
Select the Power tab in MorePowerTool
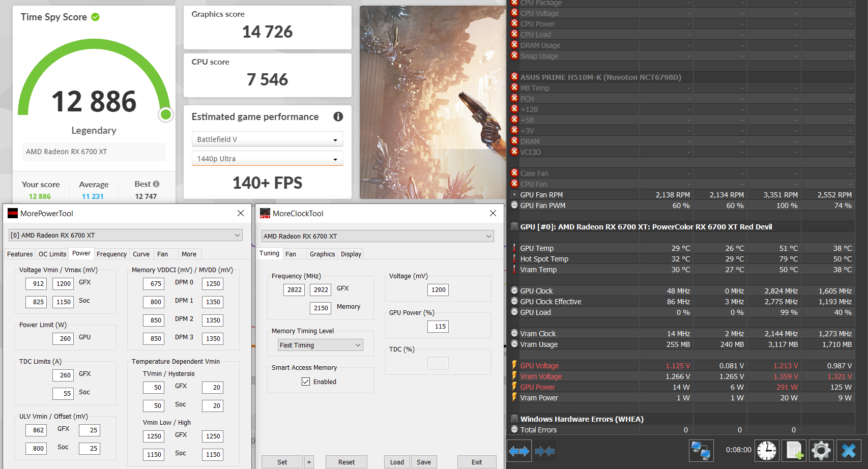pyautogui.click(x=81, y=253)
